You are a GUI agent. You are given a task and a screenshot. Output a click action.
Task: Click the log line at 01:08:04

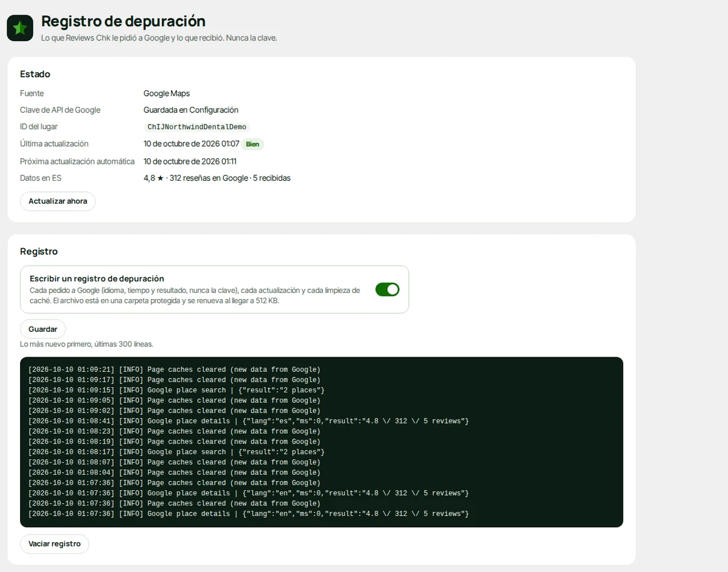coord(174,473)
